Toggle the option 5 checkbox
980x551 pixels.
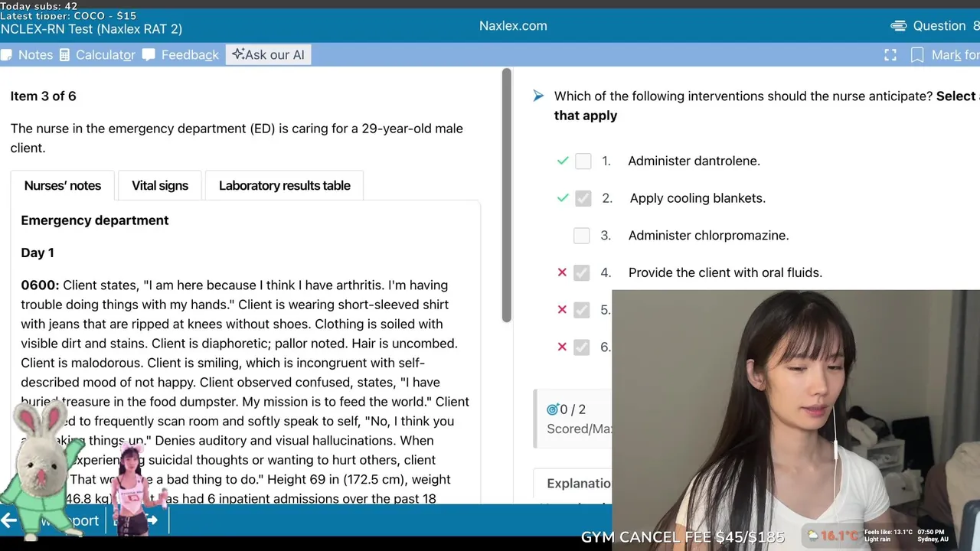pos(582,310)
